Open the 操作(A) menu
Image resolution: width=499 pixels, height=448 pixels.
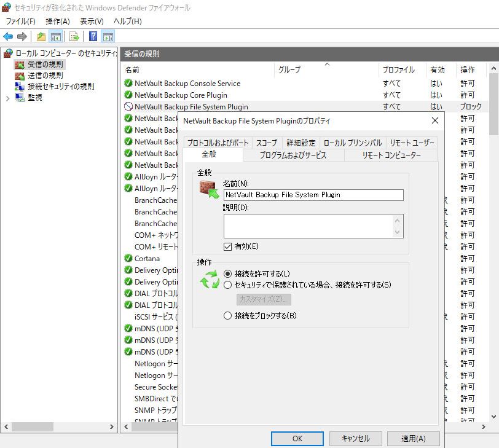(58, 22)
